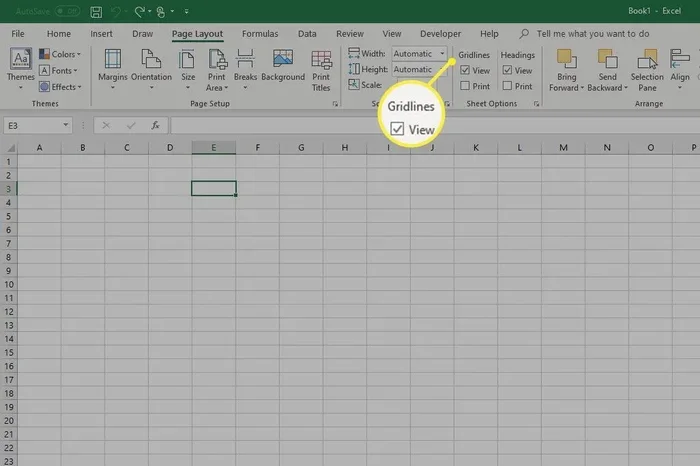
Task: Save the workbook with the disk icon
Action: 96,12
